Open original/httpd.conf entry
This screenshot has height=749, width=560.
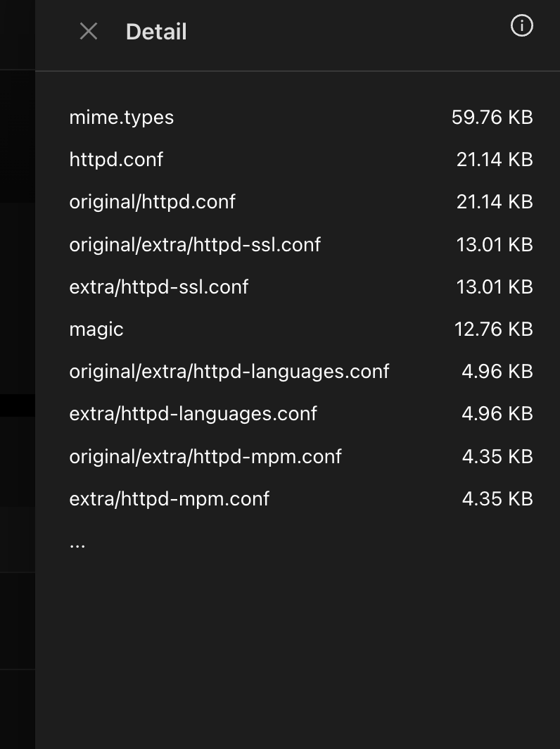pyautogui.click(x=301, y=201)
